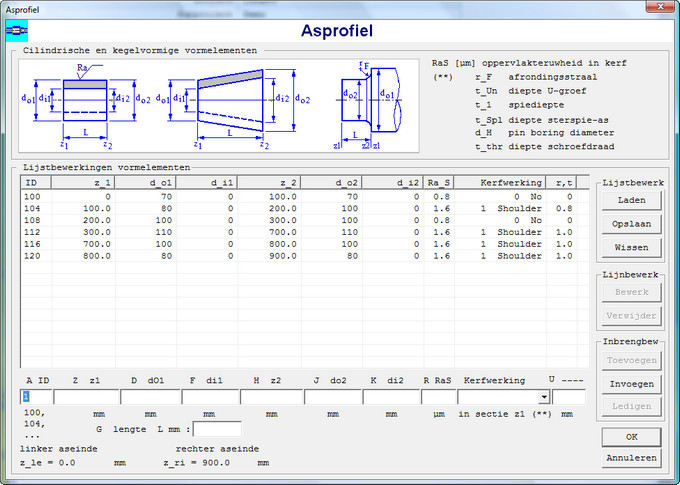Click the Ra_S column header
Viewport: 680px width, 485px height.
pos(439,183)
